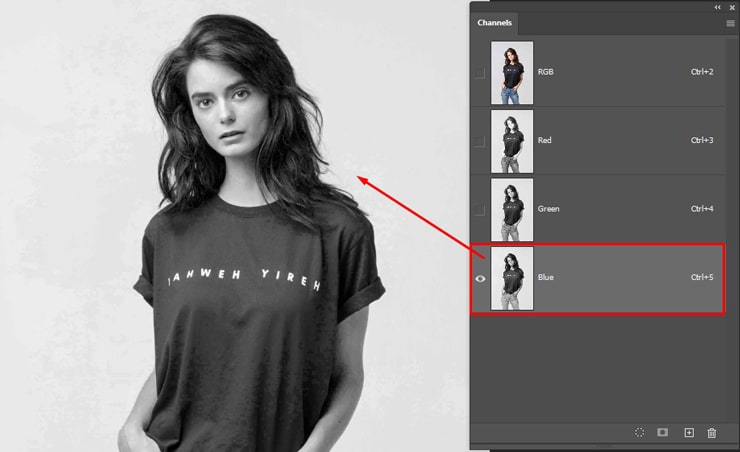The height and width of the screenshot is (452, 740).
Task: Delete the current channel with trash icon
Action: click(x=712, y=432)
